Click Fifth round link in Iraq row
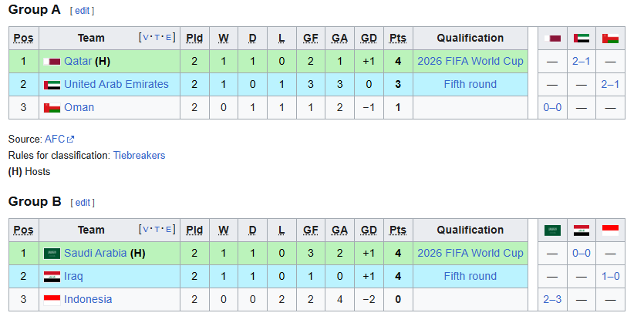 (470, 276)
